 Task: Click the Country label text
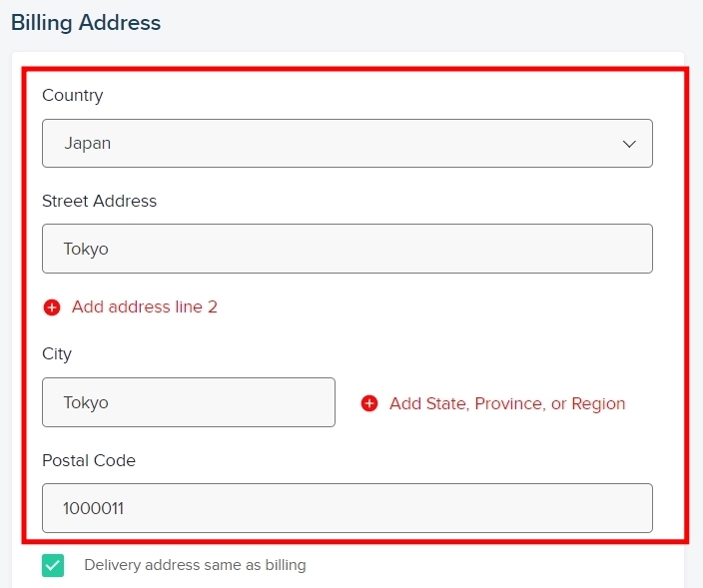coord(73,96)
